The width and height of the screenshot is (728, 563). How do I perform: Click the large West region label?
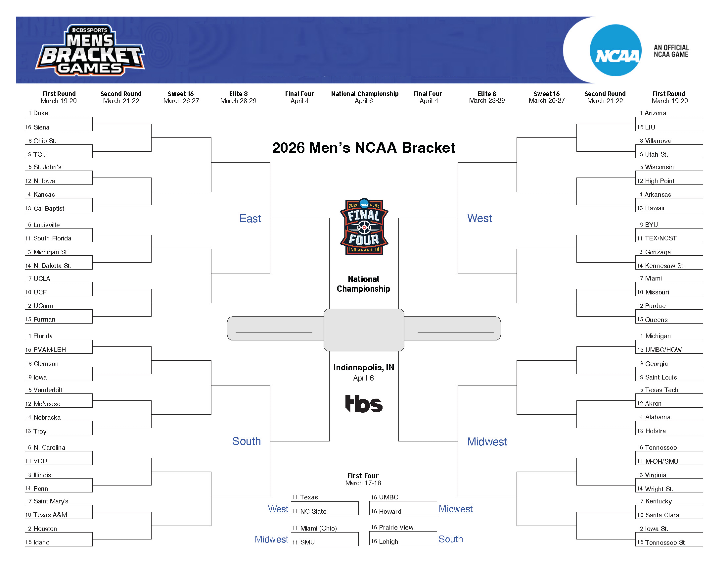479,218
